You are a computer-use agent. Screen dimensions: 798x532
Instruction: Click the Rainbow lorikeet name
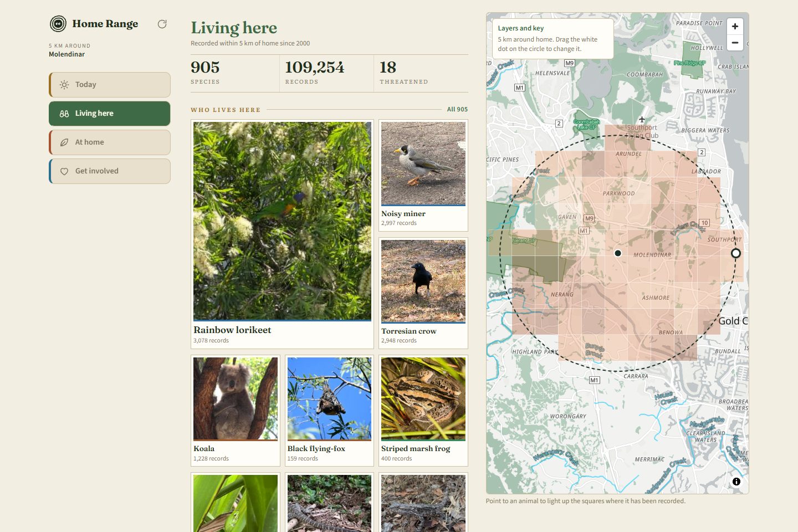click(x=232, y=330)
